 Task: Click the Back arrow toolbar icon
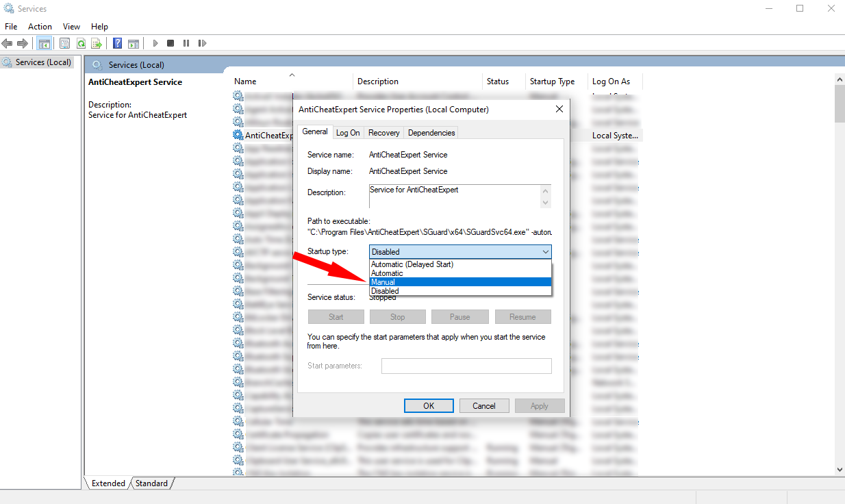8,43
